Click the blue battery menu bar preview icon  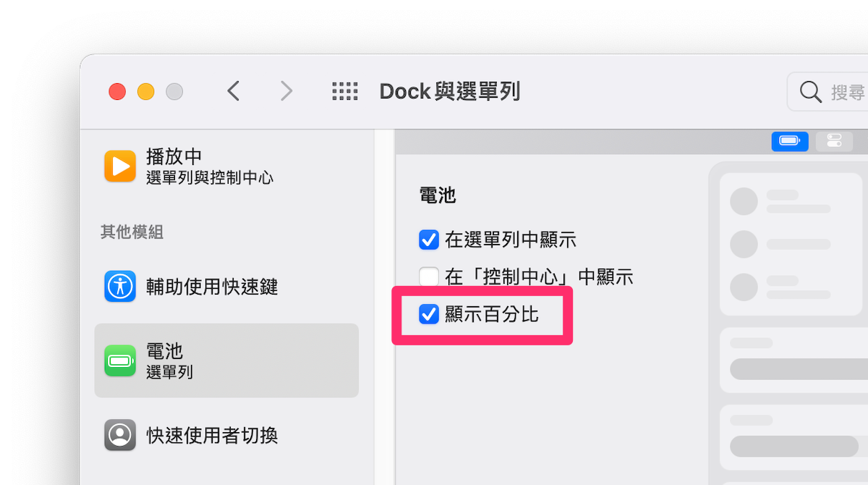[x=790, y=140]
